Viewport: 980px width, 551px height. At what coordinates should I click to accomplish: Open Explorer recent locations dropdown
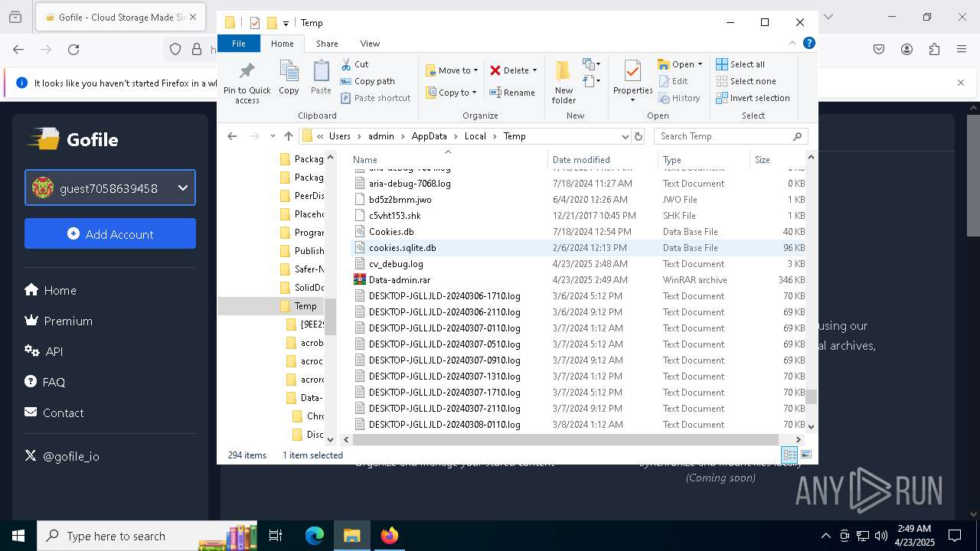pyautogui.click(x=273, y=136)
